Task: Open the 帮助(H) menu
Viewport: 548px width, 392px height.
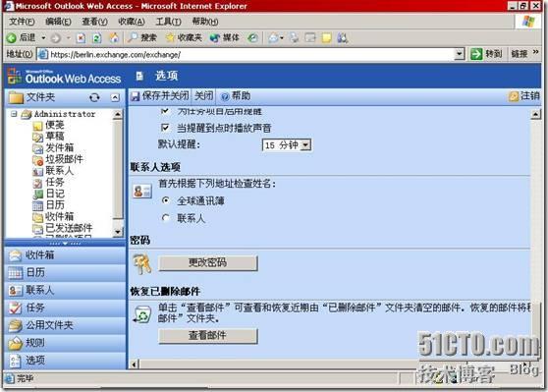Action: [x=205, y=22]
